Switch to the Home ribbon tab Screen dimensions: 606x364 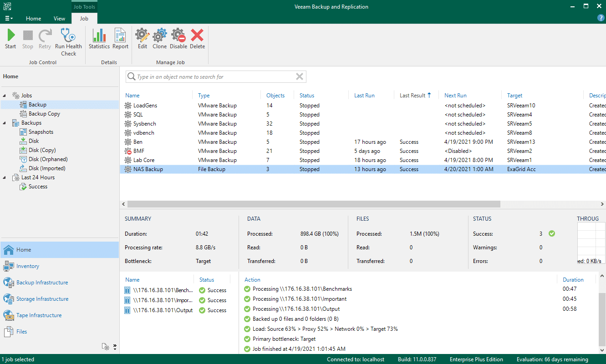tap(33, 19)
